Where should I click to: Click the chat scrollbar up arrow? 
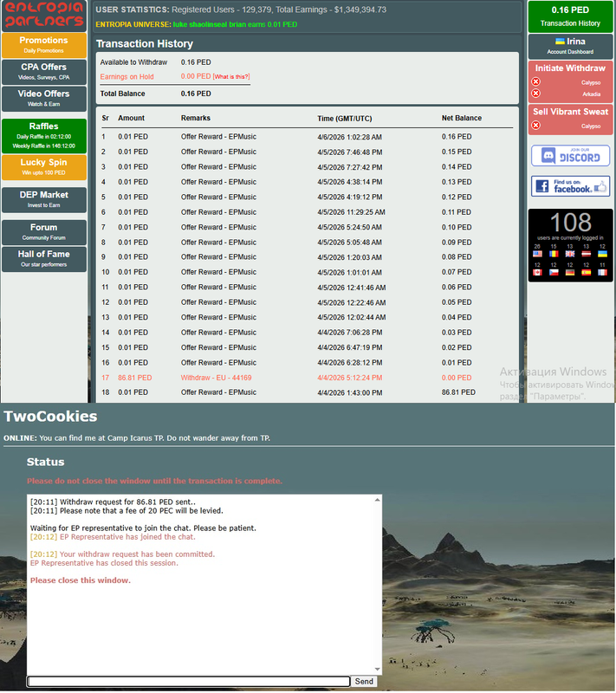point(378,500)
